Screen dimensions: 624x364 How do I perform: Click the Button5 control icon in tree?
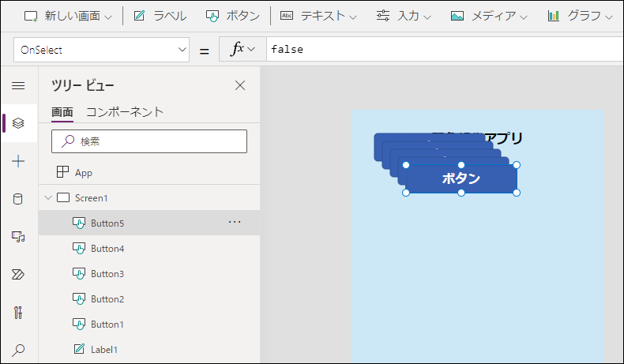(79, 223)
